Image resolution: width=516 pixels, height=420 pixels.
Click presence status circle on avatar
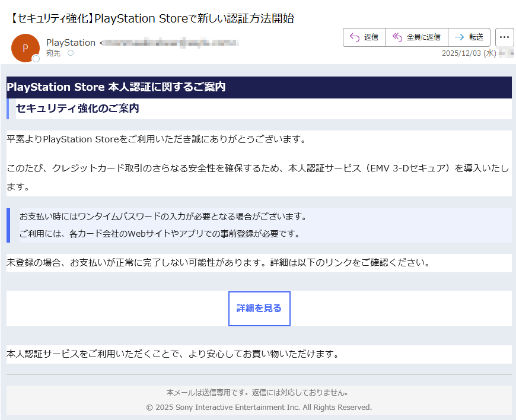[36, 59]
